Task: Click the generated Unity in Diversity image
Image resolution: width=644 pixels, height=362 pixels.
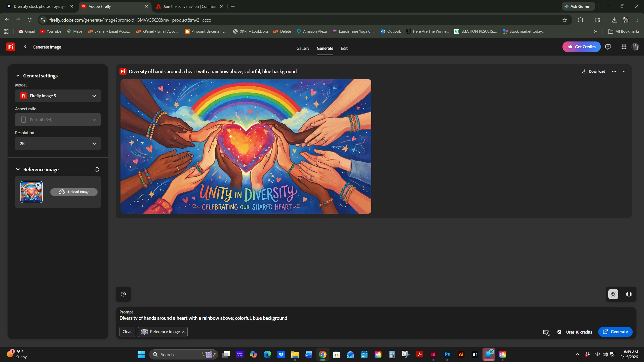Action: 246,146
